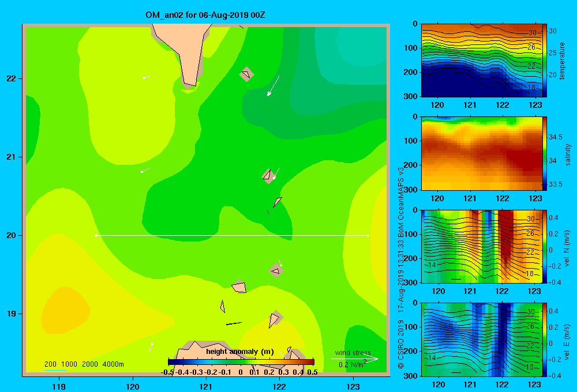Click the 'wind stress' legend label
Image resolution: width=577 pixels, height=392 pixels.
click(x=353, y=352)
